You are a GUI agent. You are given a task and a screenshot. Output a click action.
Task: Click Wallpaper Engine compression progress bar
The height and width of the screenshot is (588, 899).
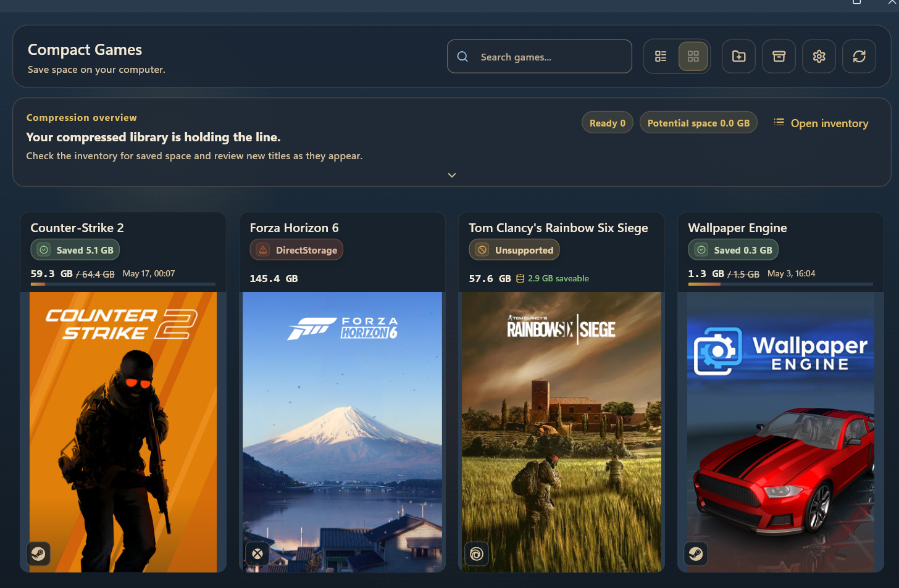pos(781,284)
